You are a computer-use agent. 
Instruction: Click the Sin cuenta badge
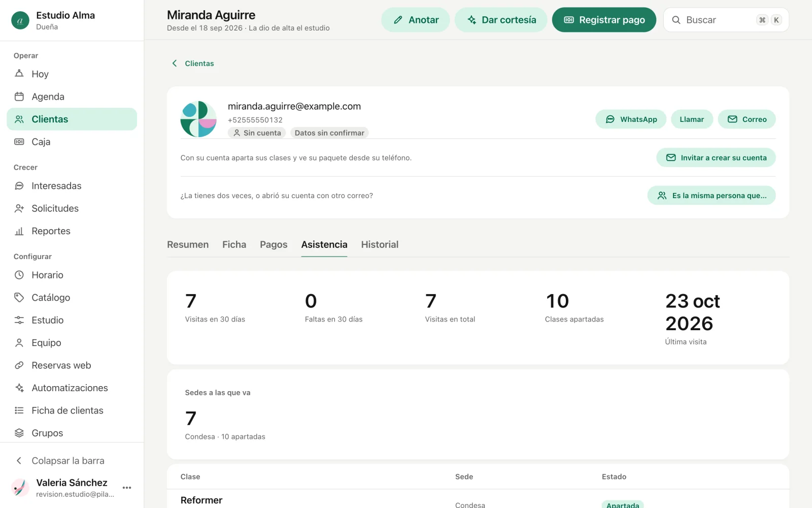pos(257,133)
